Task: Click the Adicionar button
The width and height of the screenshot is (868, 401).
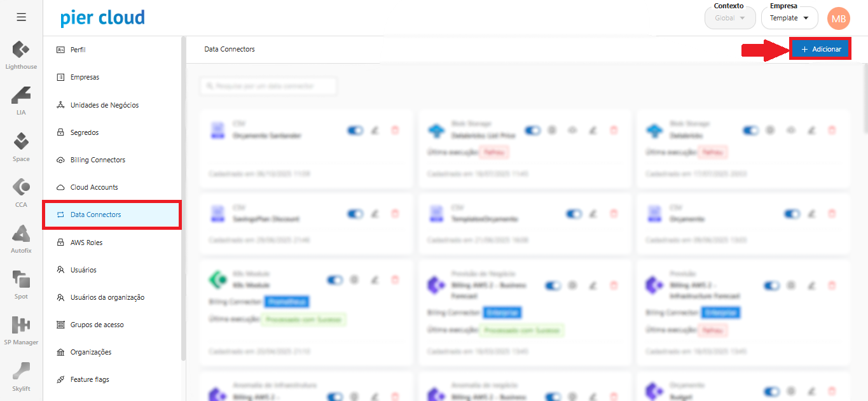Action: pyautogui.click(x=820, y=49)
